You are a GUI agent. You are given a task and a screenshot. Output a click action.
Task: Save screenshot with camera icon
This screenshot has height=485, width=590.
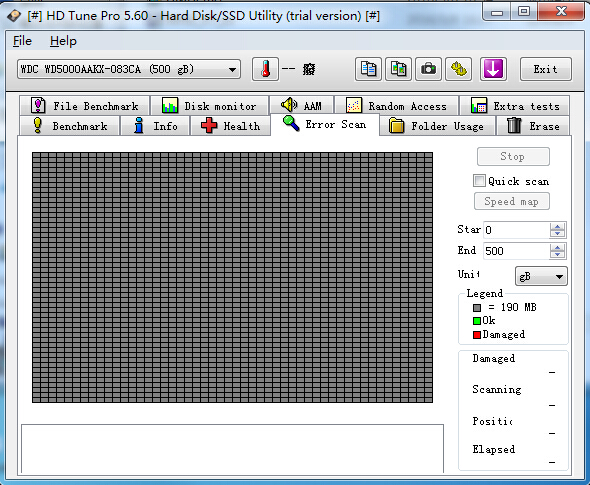429,69
